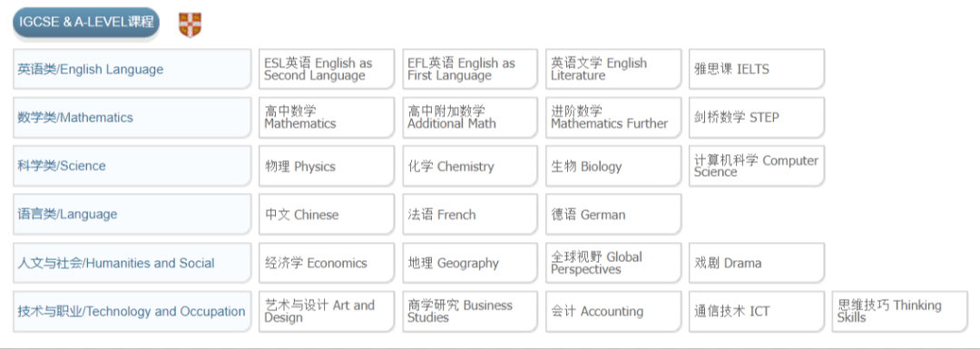Open the 科学类/Science category
The width and height of the screenshot is (980, 349).
pos(132,166)
